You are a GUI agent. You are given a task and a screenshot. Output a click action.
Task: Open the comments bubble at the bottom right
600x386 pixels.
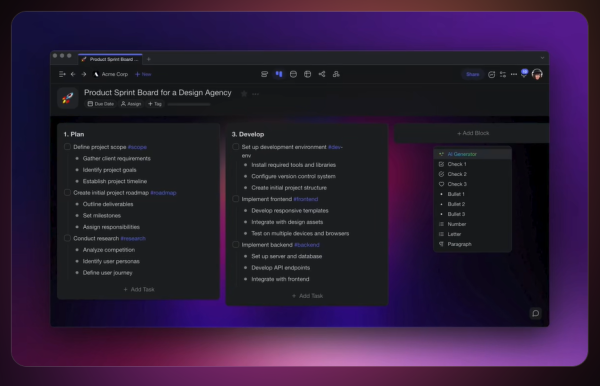[x=536, y=313]
